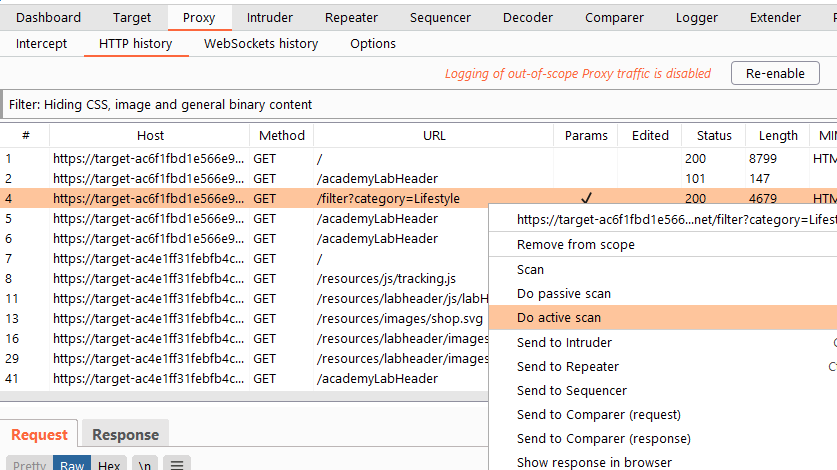The height and width of the screenshot is (470, 837).
Task: Go to the Repeater tab
Action: [351, 18]
